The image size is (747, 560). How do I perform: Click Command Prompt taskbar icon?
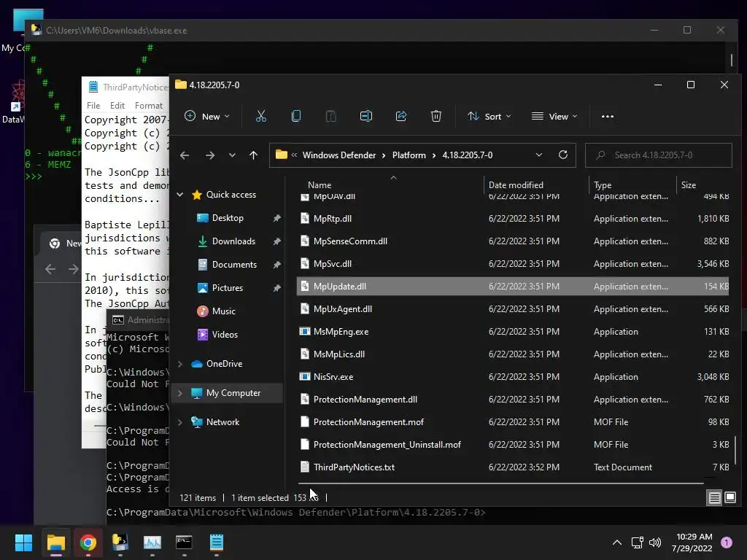(184, 542)
